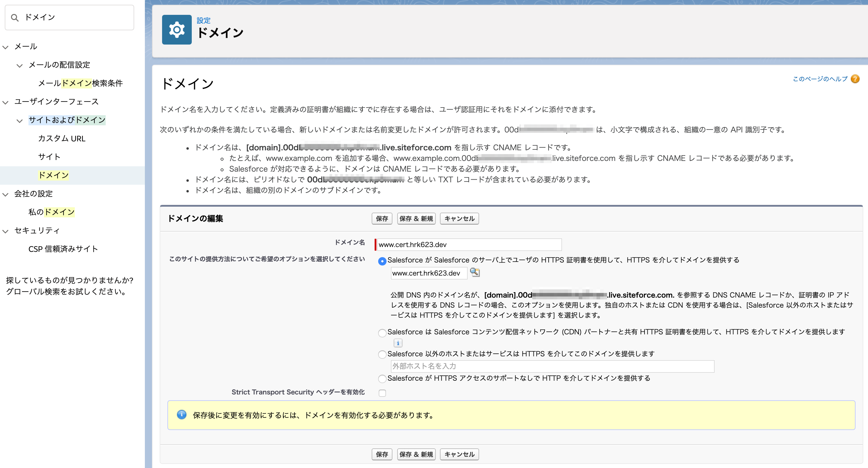
Task: Click the bottom 保存 & 新規 button
Action: 416,454
